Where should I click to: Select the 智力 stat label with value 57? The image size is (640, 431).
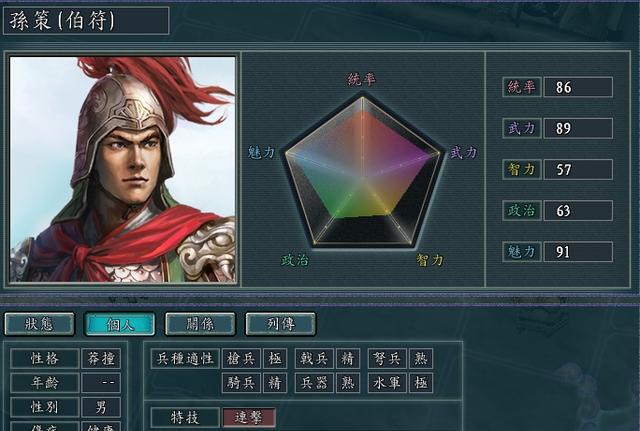(x=522, y=169)
